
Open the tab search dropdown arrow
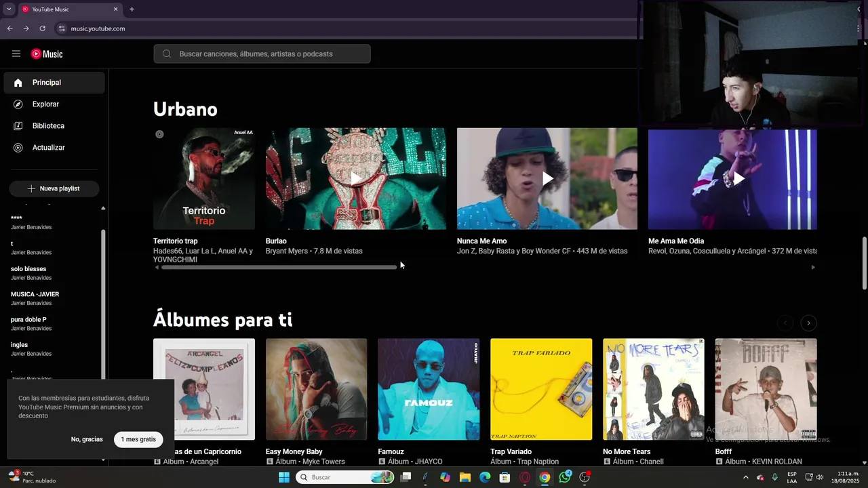click(8, 9)
